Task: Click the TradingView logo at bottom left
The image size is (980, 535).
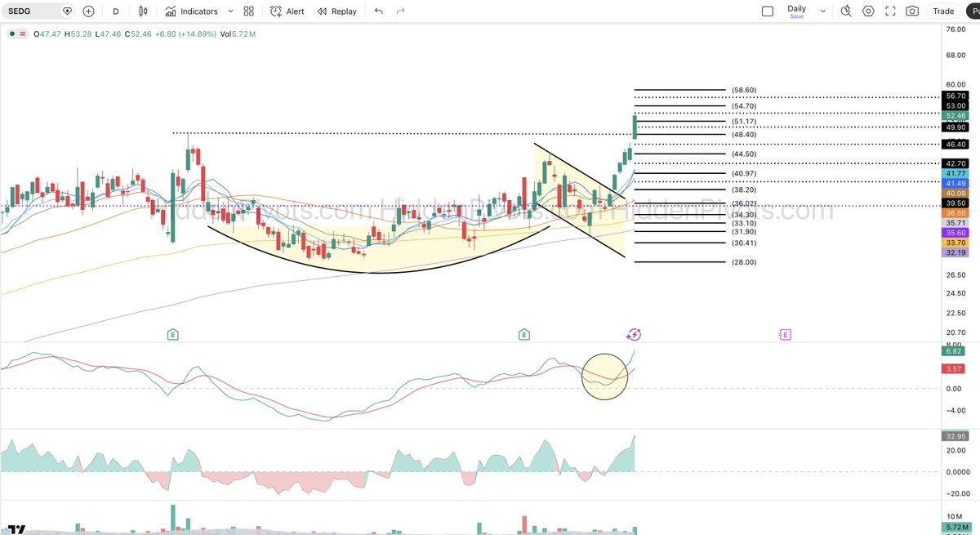Action: pyautogui.click(x=16, y=528)
